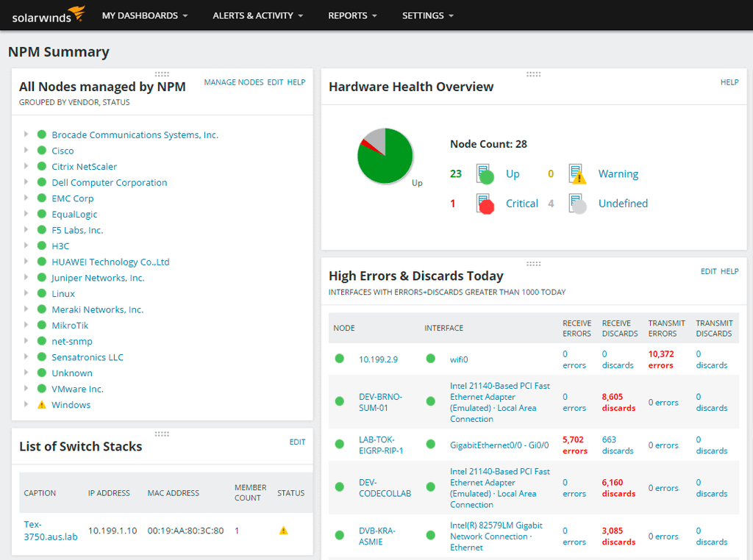Open node DVB-KRA-ASMIE

tap(377, 536)
